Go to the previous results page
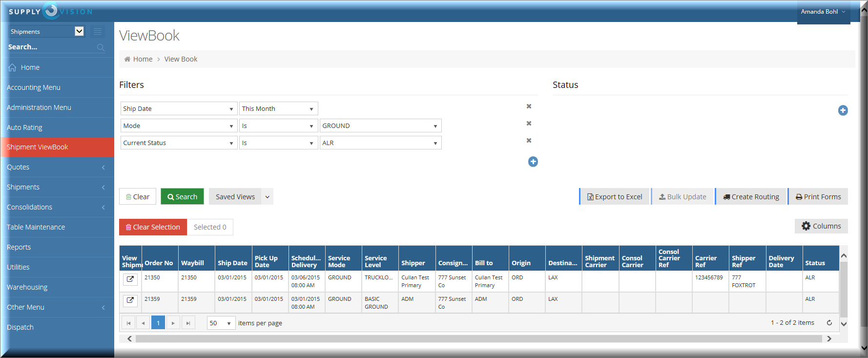This screenshot has height=358, width=868. (143, 323)
